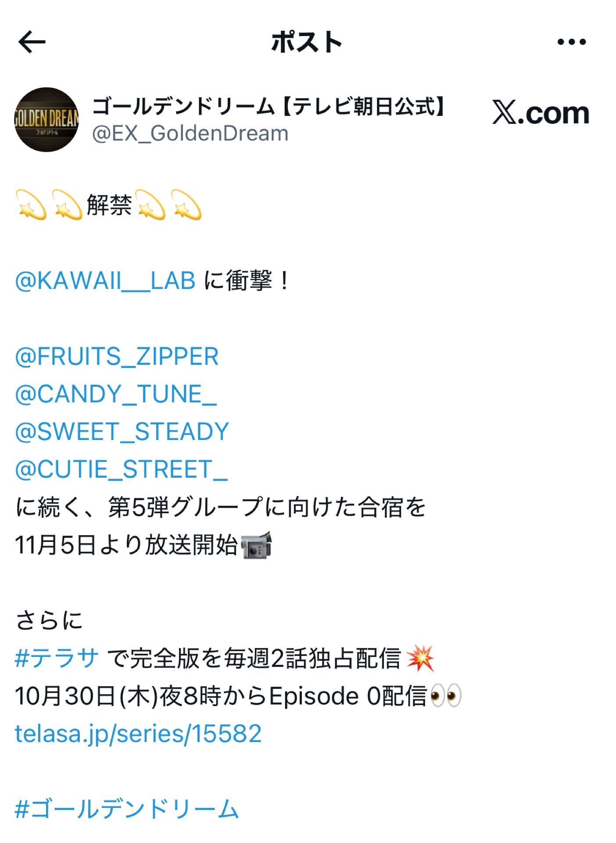This screenshot has width=616, height=843.
Task: Open the telasa.jp/series/15582 link
Action: pyautogui.click(x=138, y=734)
